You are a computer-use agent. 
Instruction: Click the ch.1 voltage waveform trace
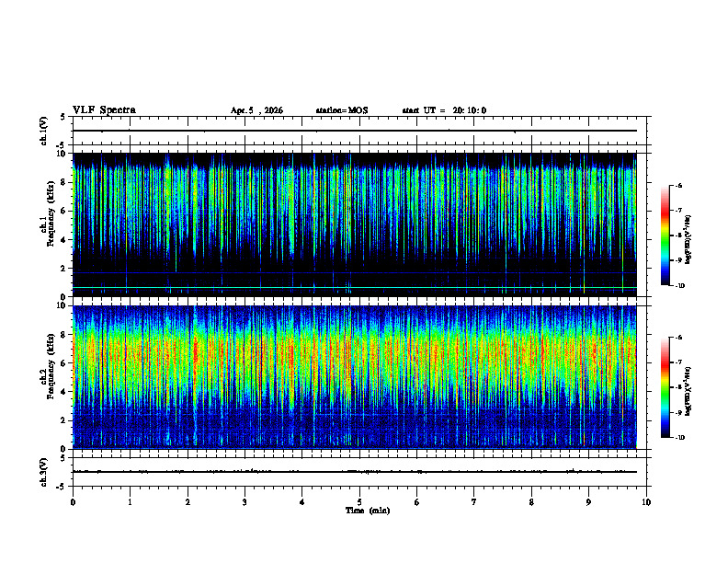[355, 131]
